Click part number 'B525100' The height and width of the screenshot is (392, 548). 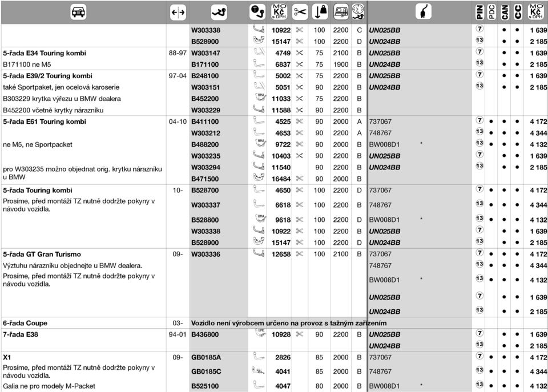click(x=205, y=386)
